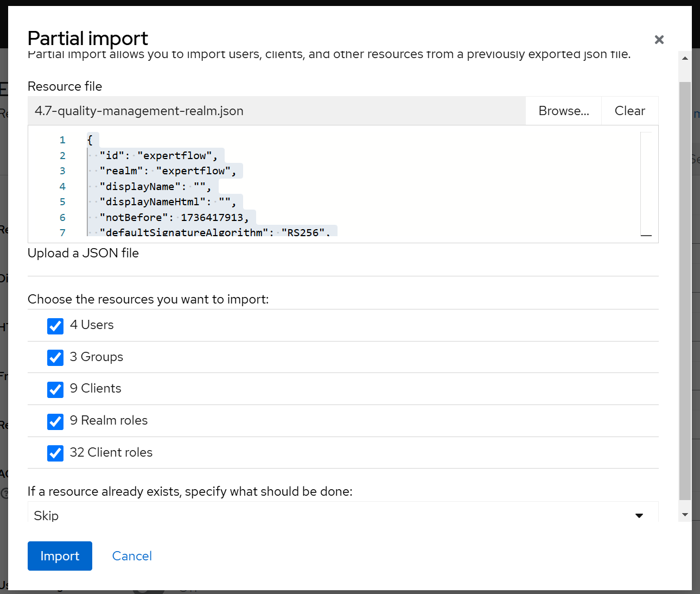Uncheck the 4 Users checkbox
Viewport: 700px width, 594px height.
tap(55, 326)
